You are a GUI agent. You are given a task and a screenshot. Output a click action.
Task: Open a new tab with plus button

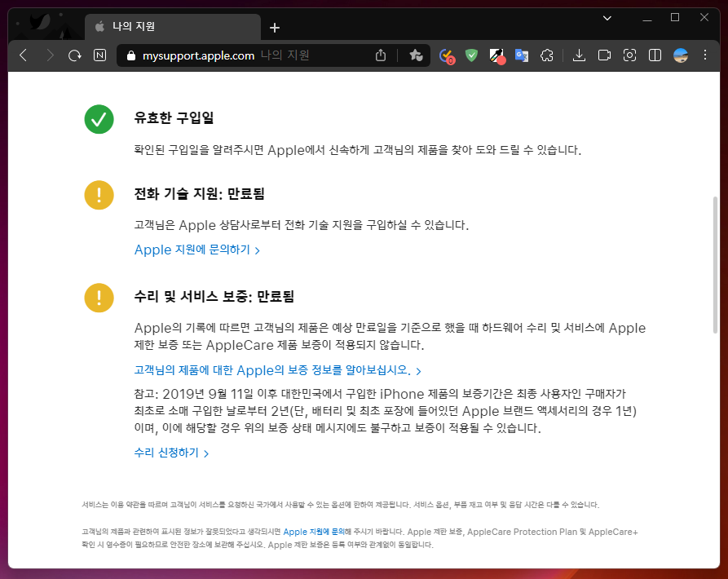[x=275, y=28]
